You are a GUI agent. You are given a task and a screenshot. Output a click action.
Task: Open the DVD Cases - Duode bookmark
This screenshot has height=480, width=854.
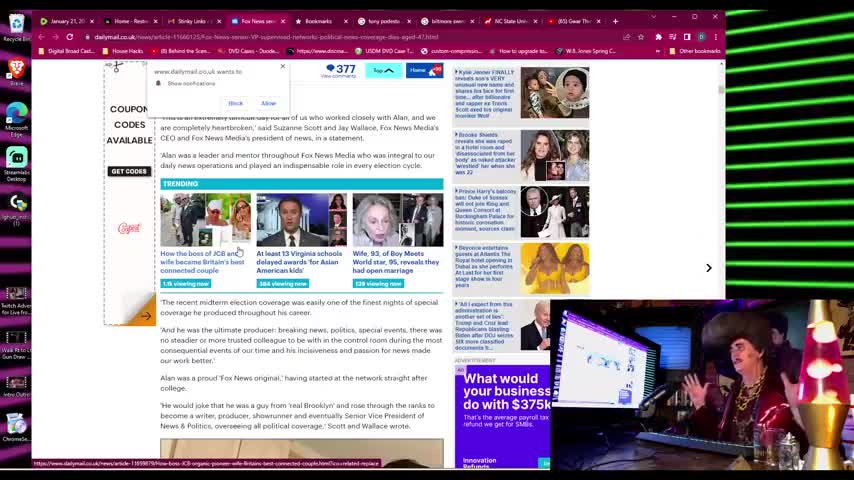[x=248, y=51]
